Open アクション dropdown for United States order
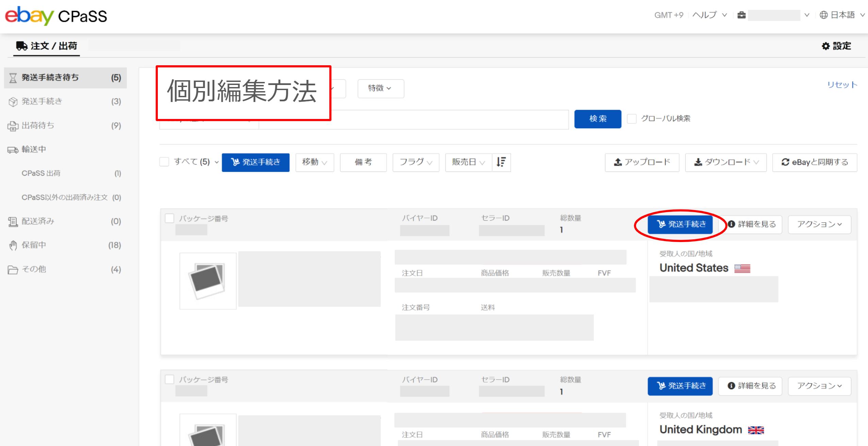 pyautogui.click(x=819, y=224)
